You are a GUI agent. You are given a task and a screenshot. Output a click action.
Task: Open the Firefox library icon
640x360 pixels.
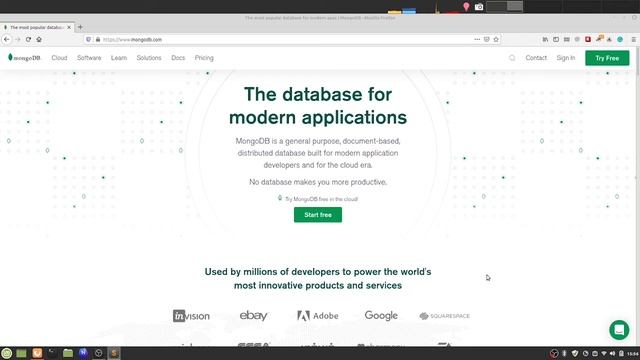pyautogui.click(x=545, y=39)
